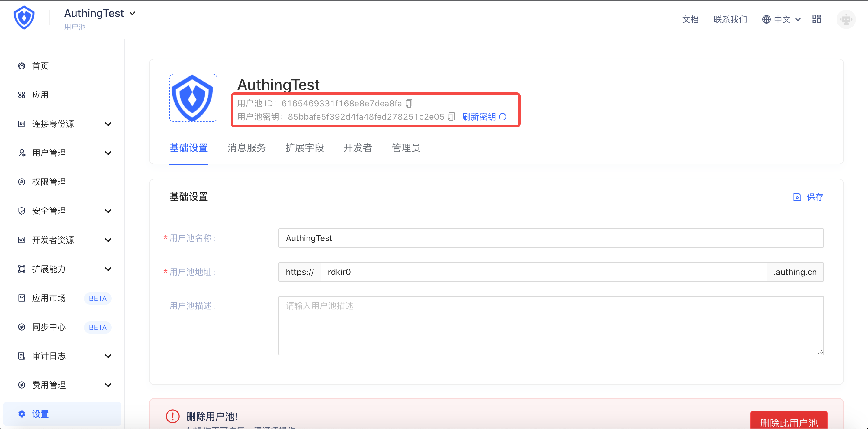Expand the 连接身份源 chevron
This screenshot has width=868, height=429.
(x=108, y=124)
